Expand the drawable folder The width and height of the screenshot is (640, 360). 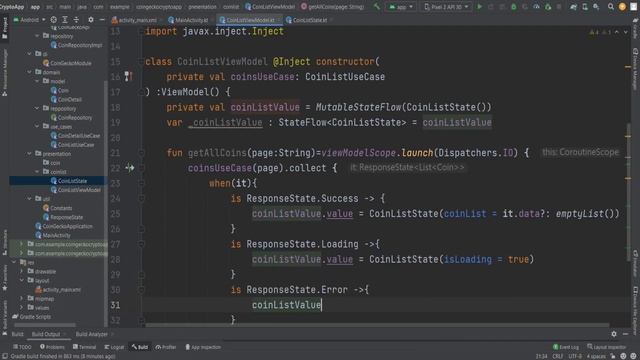[22, 271]
